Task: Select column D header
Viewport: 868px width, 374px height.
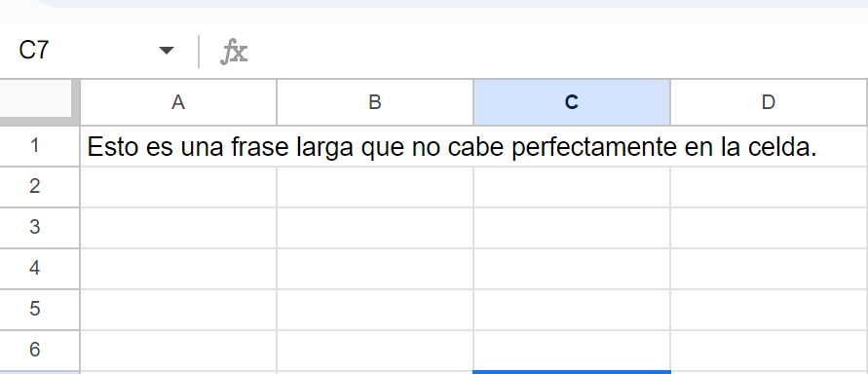Action: pos(769,102)
